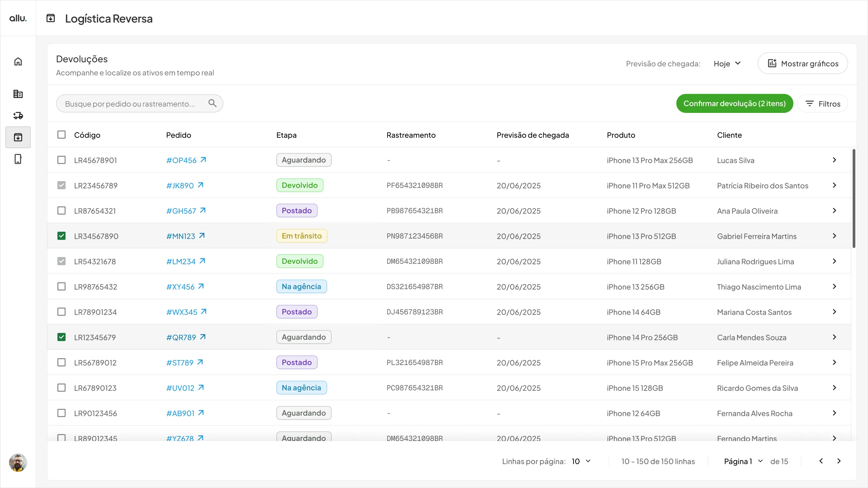Sort by the Previsão de chegada column header
The height and width of the screenshot is (488, 868).
533,135
